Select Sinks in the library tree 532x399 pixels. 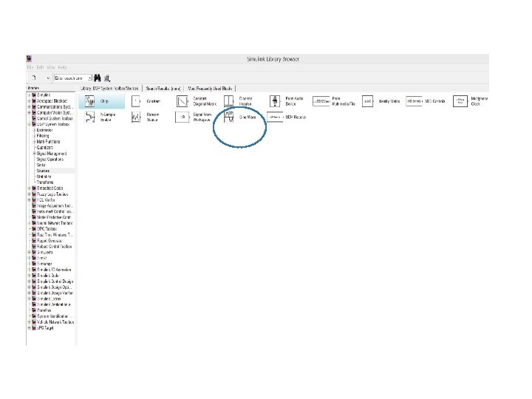(x=41, y=165)
